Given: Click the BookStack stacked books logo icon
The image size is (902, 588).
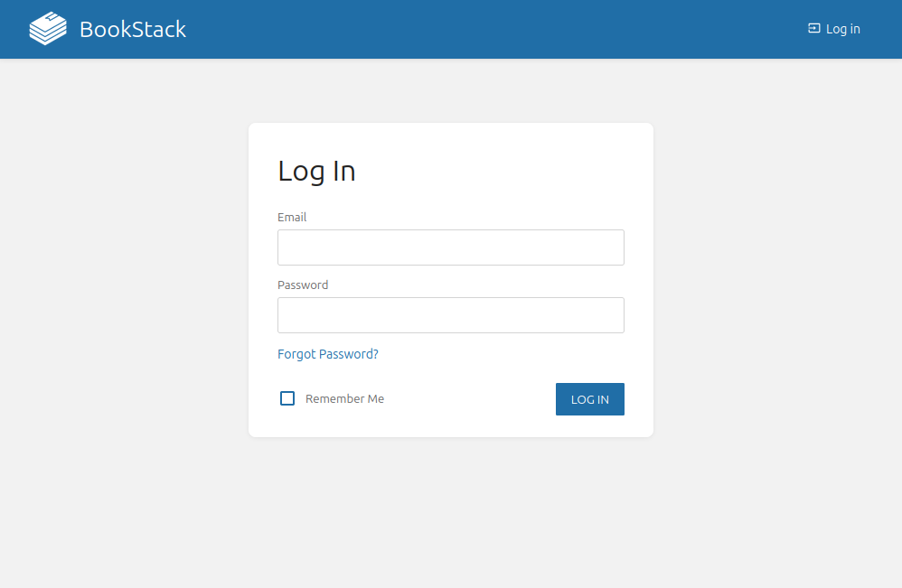Looking at the screenshot, I should click(x=48, y=29).
